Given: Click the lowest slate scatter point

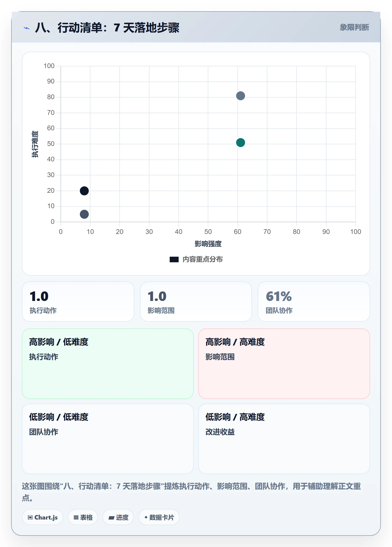Looking at the screenshot, I should [84, 214].
